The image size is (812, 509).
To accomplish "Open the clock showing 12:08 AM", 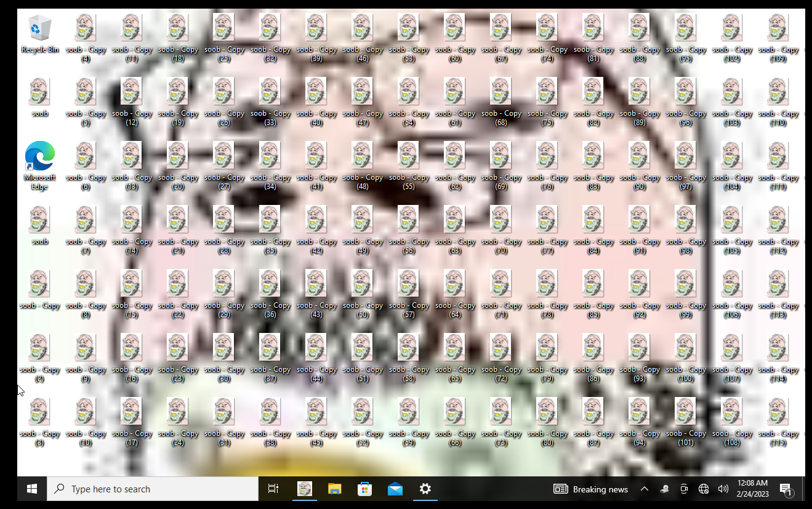I will coord(752,489).
